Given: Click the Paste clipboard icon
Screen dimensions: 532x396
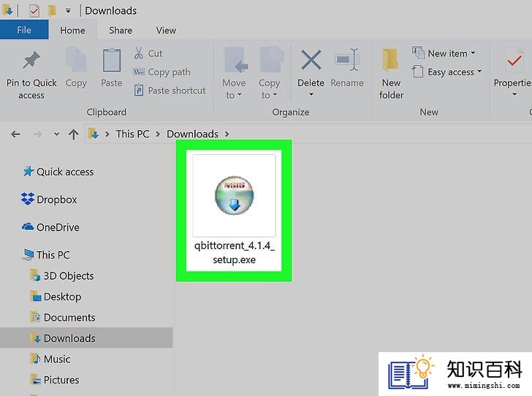Looking at the screenshot, I should [x=112, y=60].
